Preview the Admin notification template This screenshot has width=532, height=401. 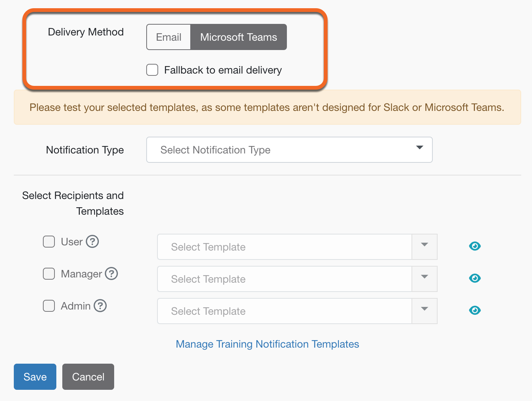475,310
